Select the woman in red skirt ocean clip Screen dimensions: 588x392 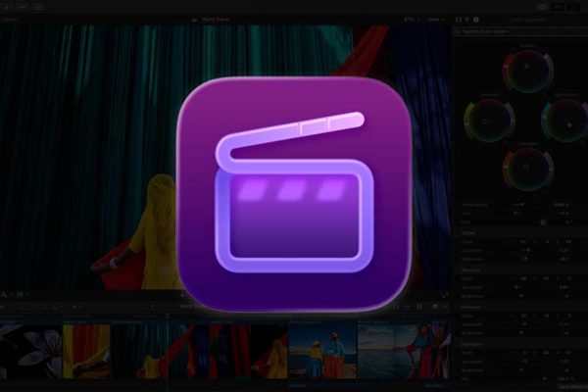(x=404, y=351)
